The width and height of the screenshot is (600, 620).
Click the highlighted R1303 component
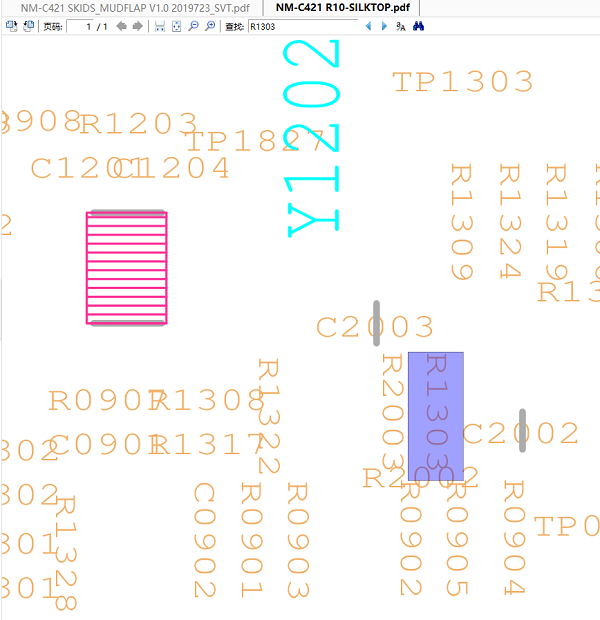click(x=436, y=415)
